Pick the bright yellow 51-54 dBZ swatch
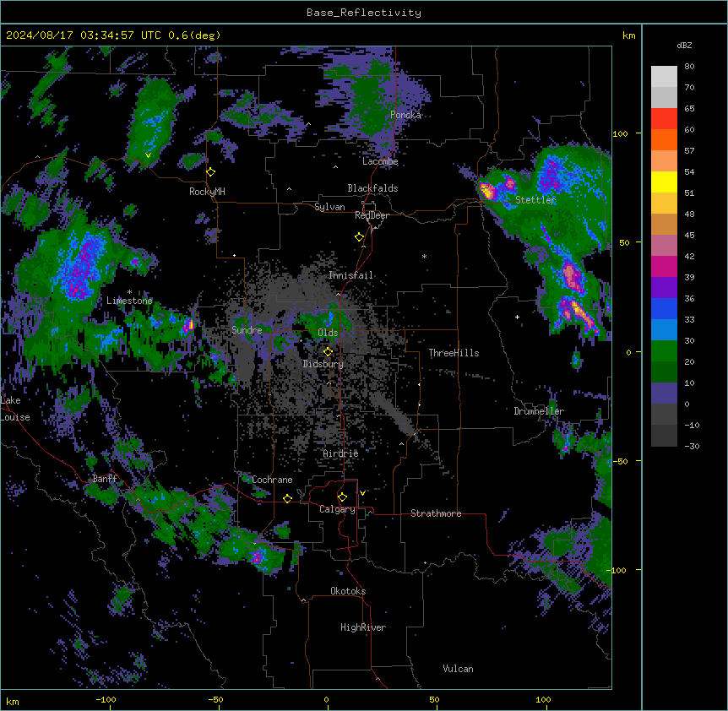Viewport: 728px width, 711px height. tap(664, 182)
